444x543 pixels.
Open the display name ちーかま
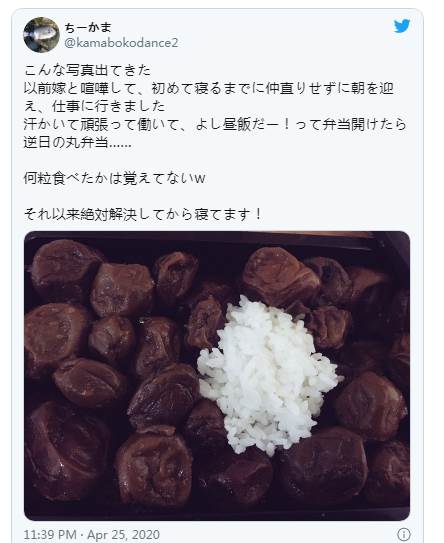tap(88, 27)
